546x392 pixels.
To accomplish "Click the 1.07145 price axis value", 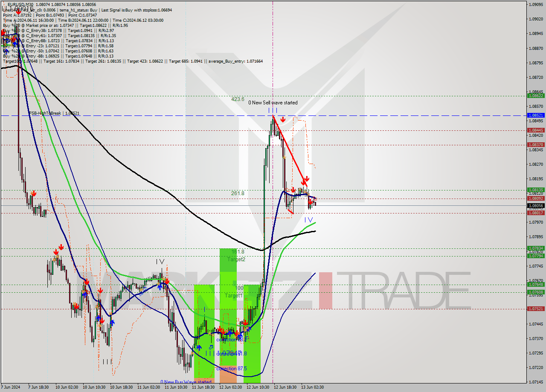I will click(536, 382).
